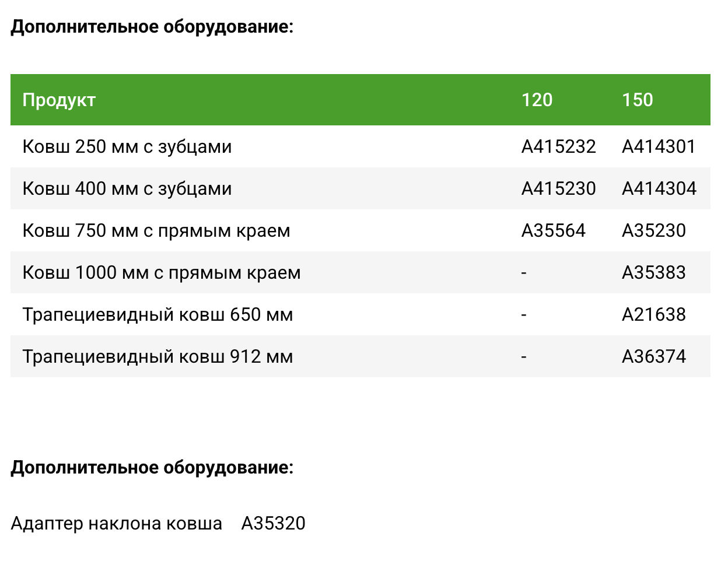Click part number A415230

[558, 188]
